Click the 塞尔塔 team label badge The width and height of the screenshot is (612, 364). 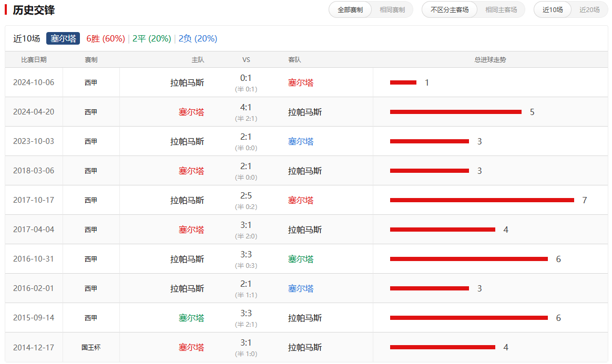pos(63,38)
